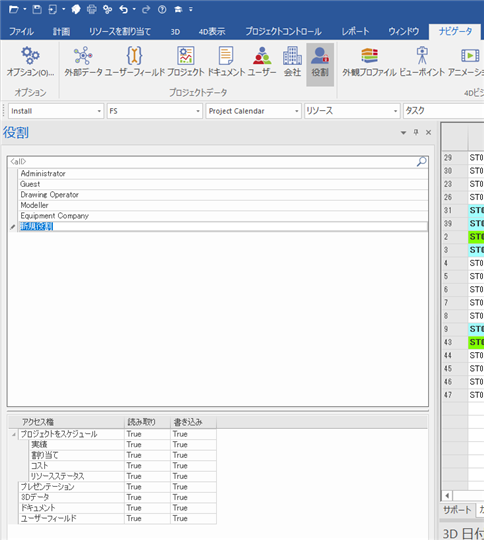Screen dimensions: 484x540
Task: Open dropdown arrow next to the import icon
Action: [x=64, y=9]
